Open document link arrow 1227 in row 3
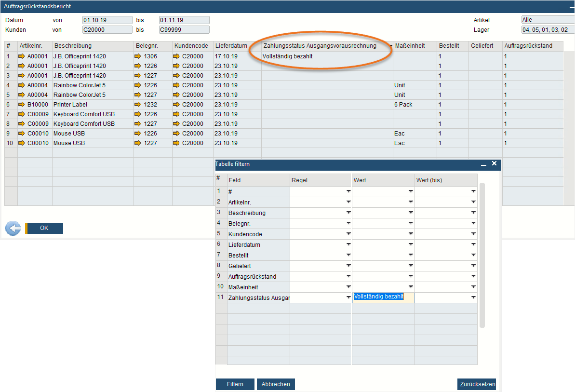 (x=138, y=76)
